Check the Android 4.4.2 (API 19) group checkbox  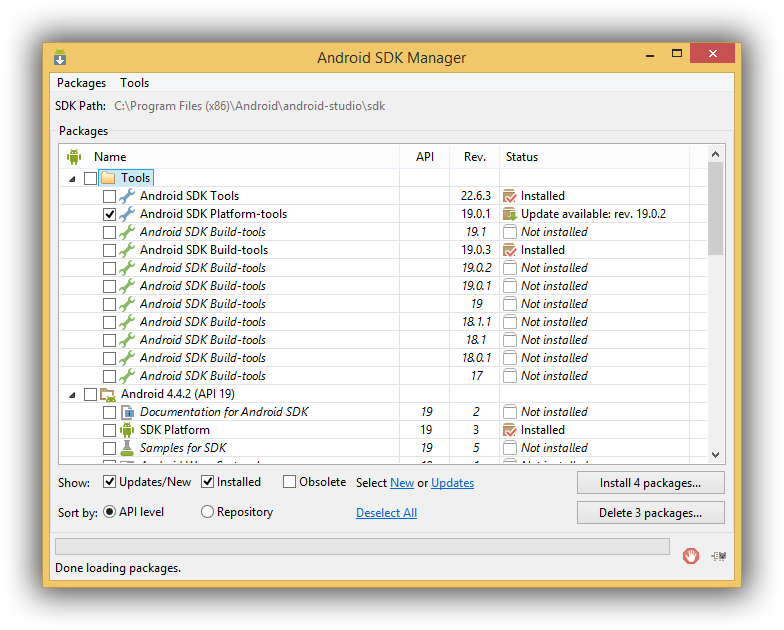tap(90, 394)
